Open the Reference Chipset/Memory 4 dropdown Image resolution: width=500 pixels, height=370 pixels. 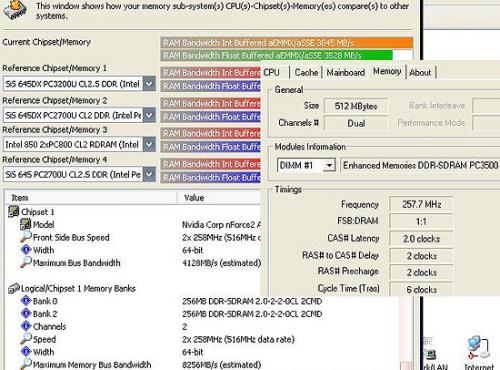[x=149, y=174]
